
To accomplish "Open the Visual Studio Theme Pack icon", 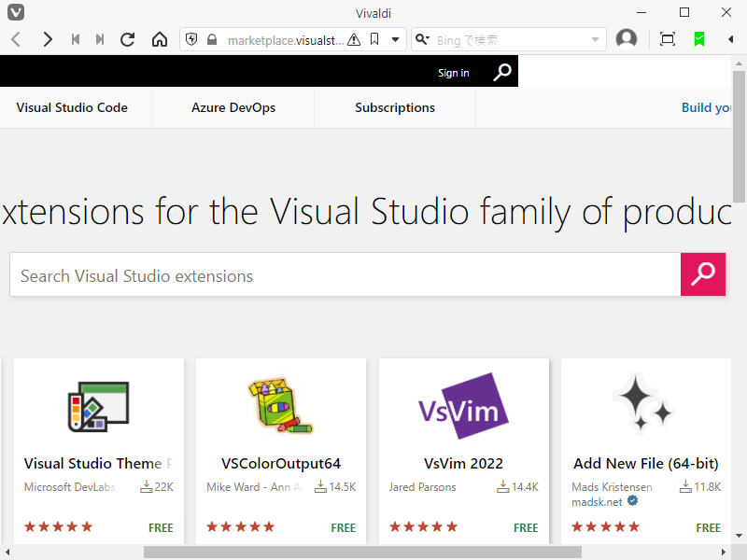I will click(x=99, y=407).
